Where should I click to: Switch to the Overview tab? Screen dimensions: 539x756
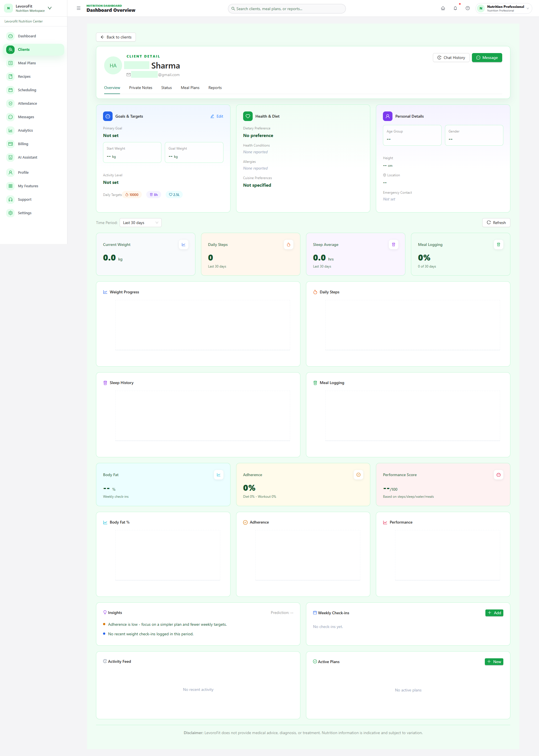coord(112,88)
